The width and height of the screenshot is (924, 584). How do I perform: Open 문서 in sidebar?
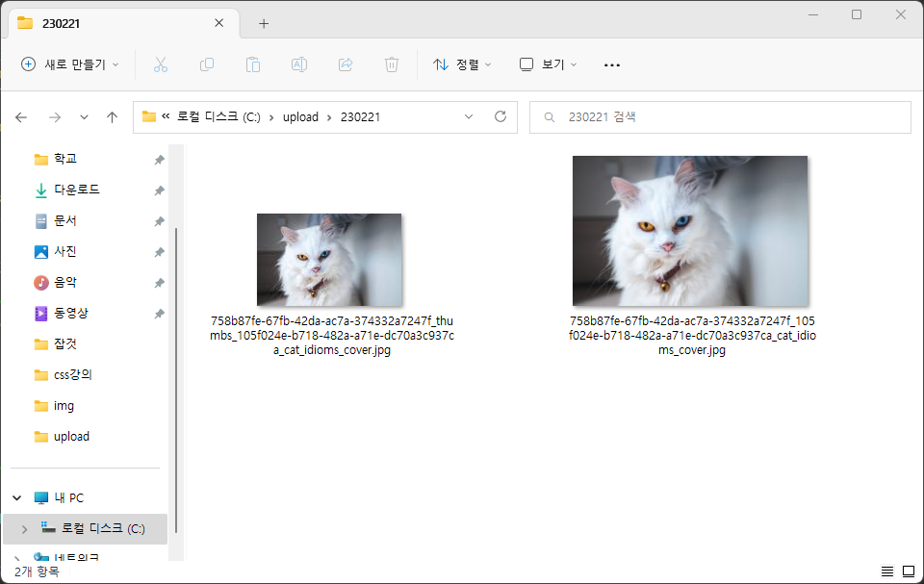pyautogui.click(x=64, y=220)
